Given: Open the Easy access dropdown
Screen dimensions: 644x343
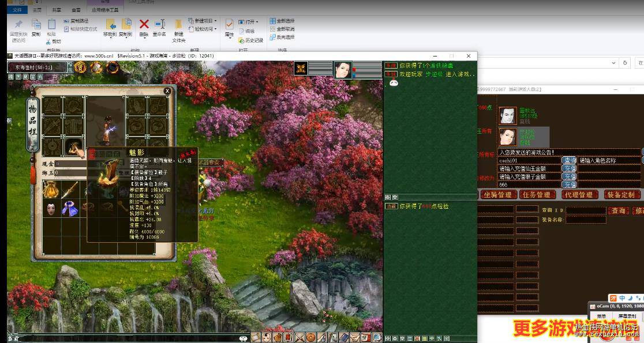Looking at the screenshot, I should click(203, 29).
